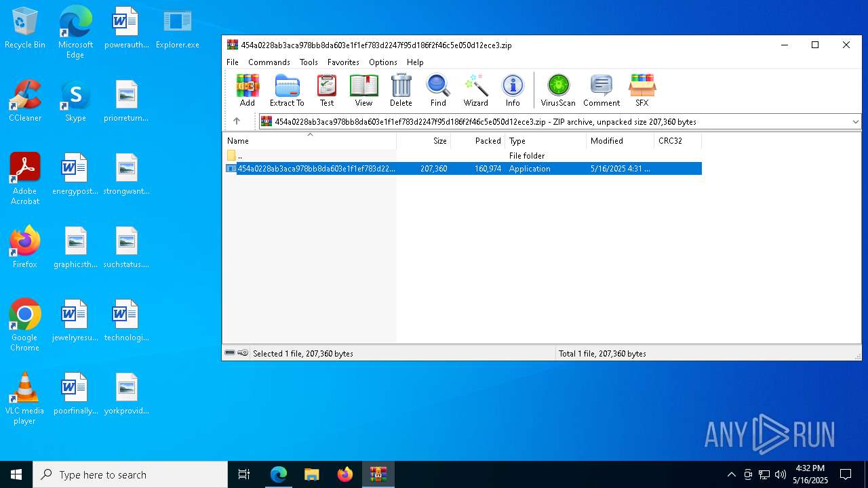Open File Explorer from the taskbar
Image resolution: width=868 pixels, height=488 pixels.
click(312, 474)
